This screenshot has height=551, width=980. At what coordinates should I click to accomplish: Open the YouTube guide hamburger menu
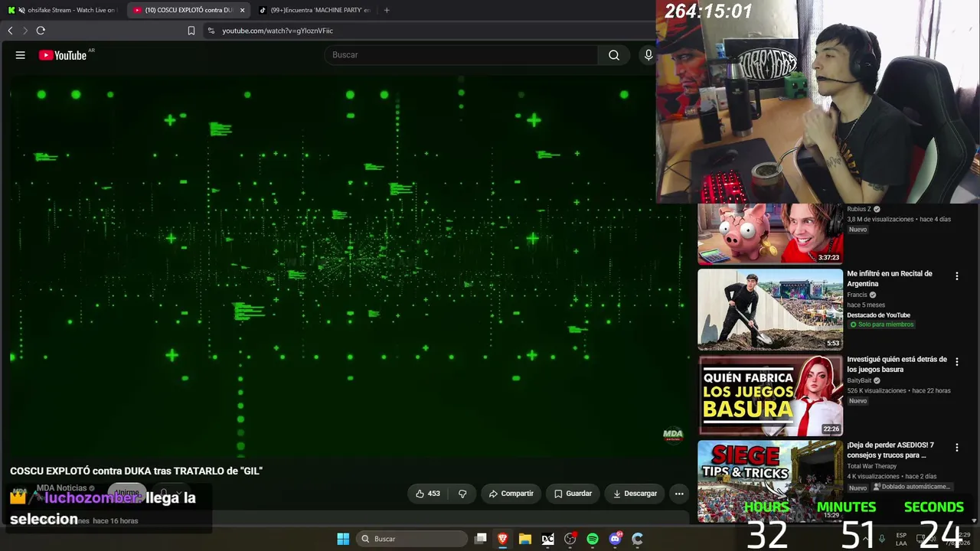coord(21,55)
